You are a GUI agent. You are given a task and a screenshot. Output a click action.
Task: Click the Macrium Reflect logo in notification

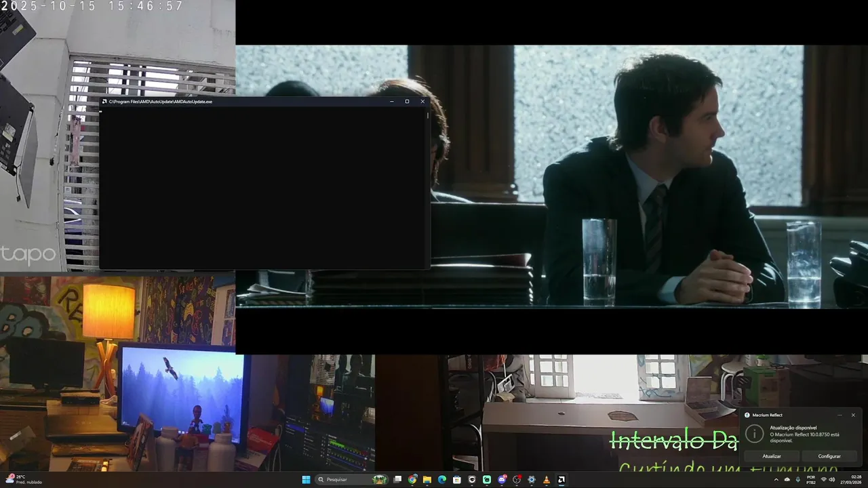(747, 415)
